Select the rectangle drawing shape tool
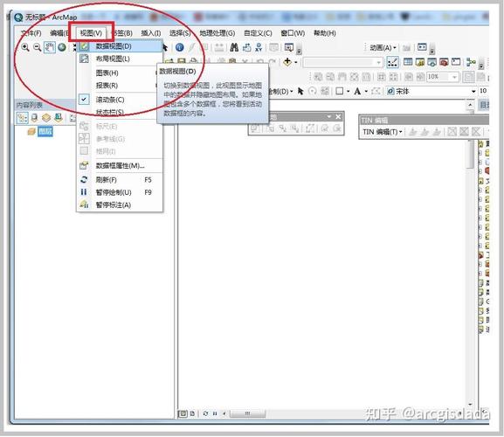Viewport: 504px width, 437px height. [x=340, y=91]
